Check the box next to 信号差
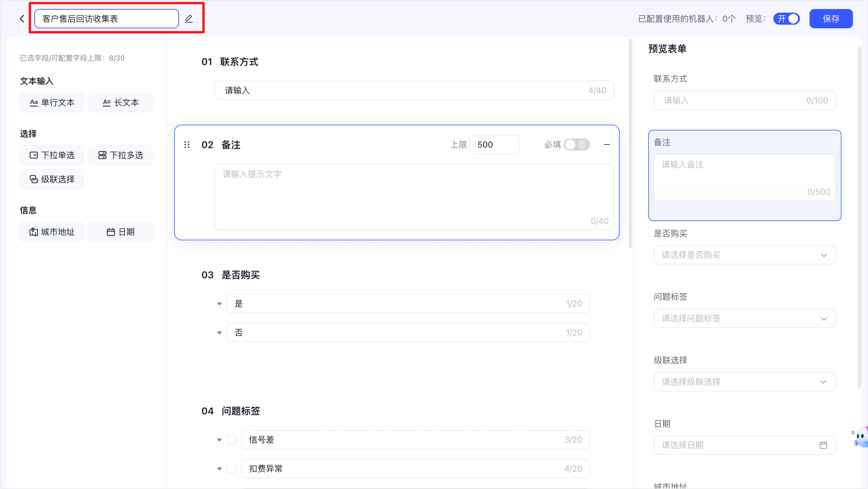 (231, 440)
